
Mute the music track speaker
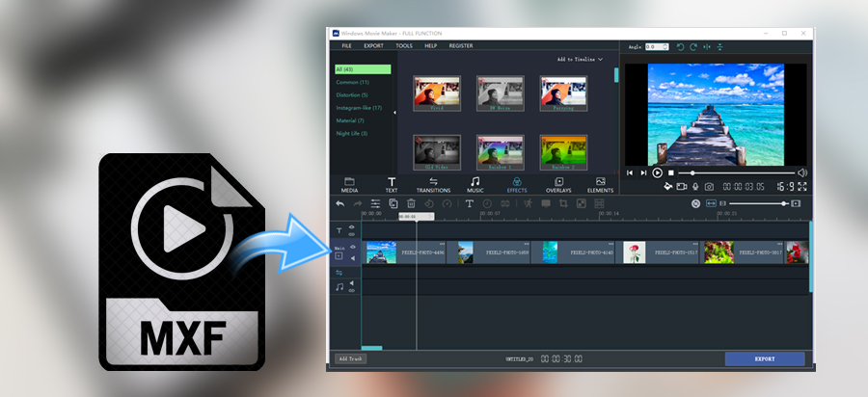(x=351, y=283)
